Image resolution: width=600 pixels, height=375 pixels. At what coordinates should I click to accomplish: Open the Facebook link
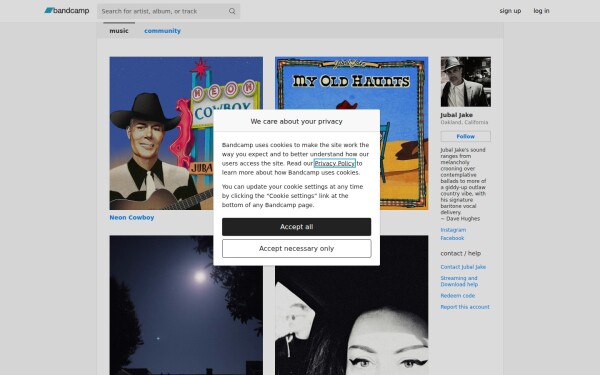(452, 238)
